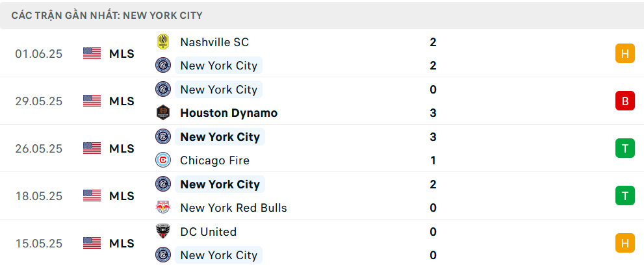Click the US flag for 18.05.25 match
The height and width of the screenshot is (265, 644).
tap(92, 196)
